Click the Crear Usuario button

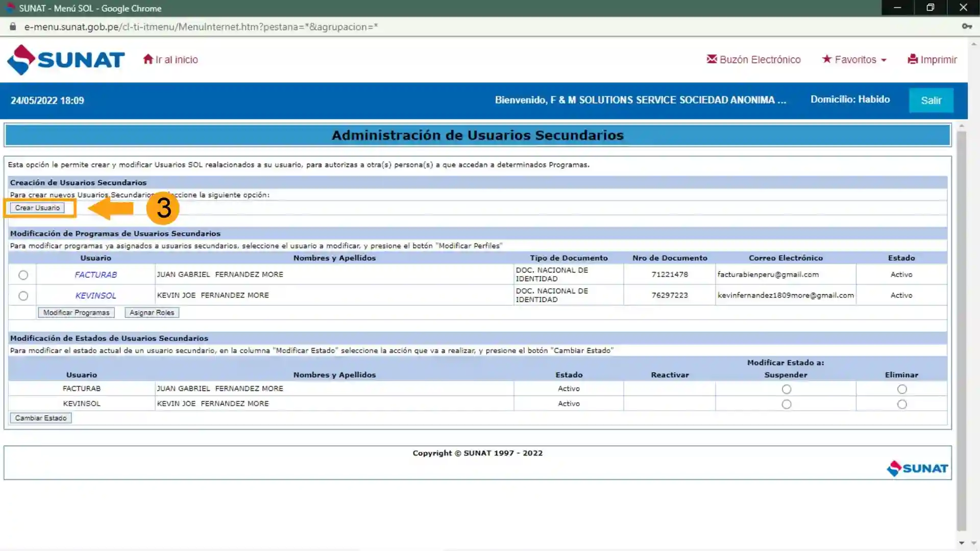point(37,208)
